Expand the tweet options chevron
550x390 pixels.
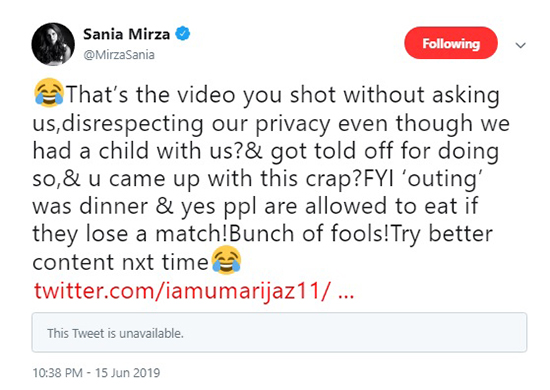(521, 45)
